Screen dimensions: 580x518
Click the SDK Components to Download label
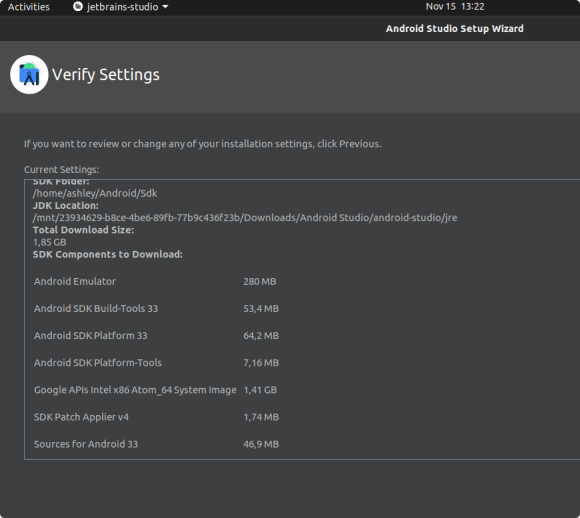pyautogui.click(x=108, y=255)
